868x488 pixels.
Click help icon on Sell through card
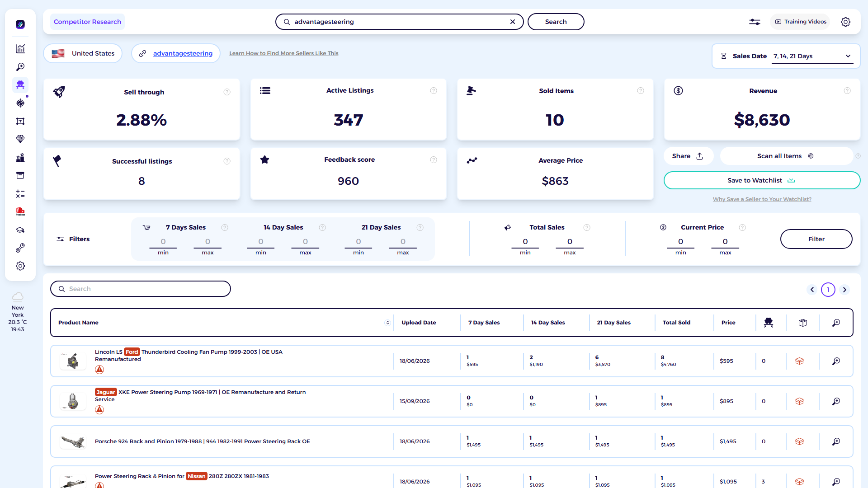(x=227, y=92)
